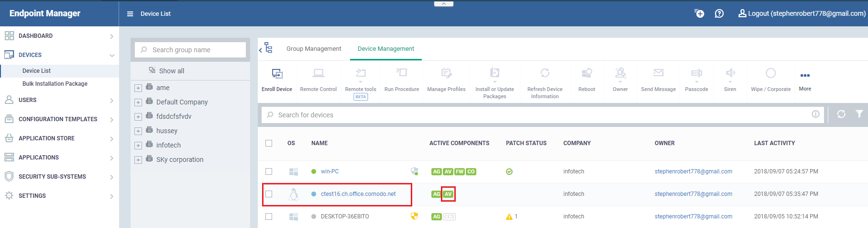Check the win-PC row checkbox
The height and width of the screenshot is (228, 868).
tap(269, 171)
